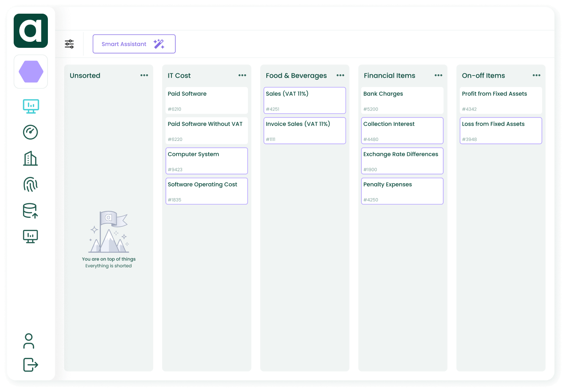Open the buildings company icon

[x=30, y=158]
